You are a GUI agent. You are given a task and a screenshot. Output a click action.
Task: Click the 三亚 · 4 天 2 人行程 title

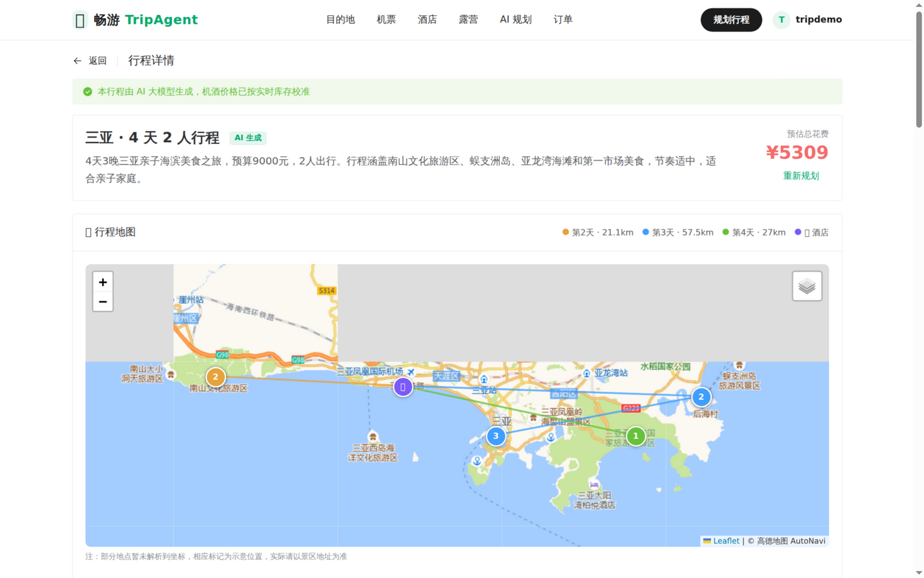click(x=152, y=138)
